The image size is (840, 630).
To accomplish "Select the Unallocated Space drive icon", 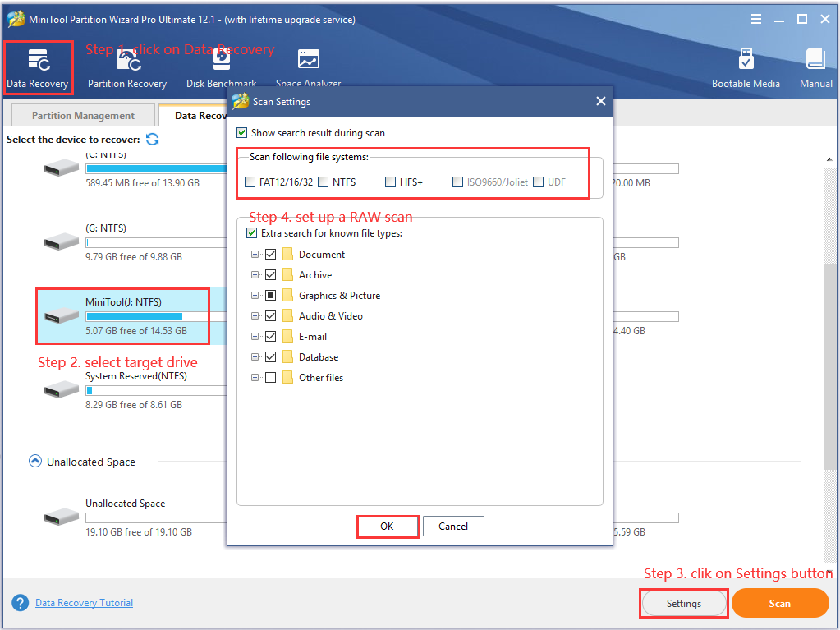I will coord(62,517).
